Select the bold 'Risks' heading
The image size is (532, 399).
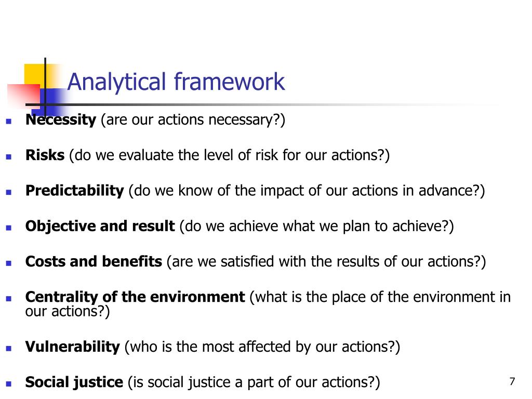point(45,155)
